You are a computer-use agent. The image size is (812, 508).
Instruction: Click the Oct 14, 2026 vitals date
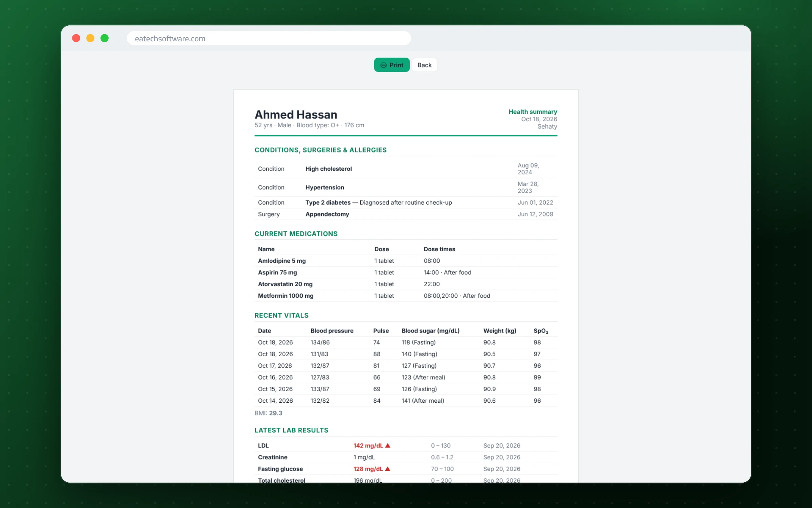pyautogui.click(x=275, y=401)
